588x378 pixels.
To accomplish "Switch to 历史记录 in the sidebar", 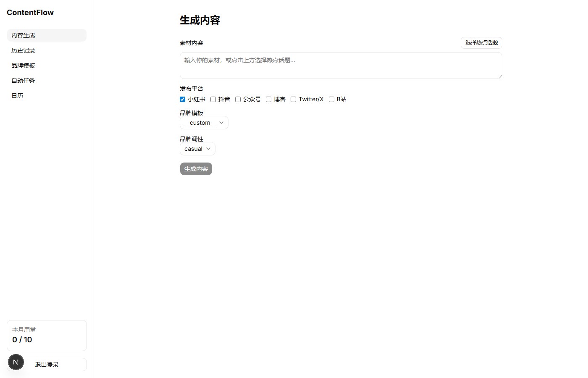I will tap(23, 50).
